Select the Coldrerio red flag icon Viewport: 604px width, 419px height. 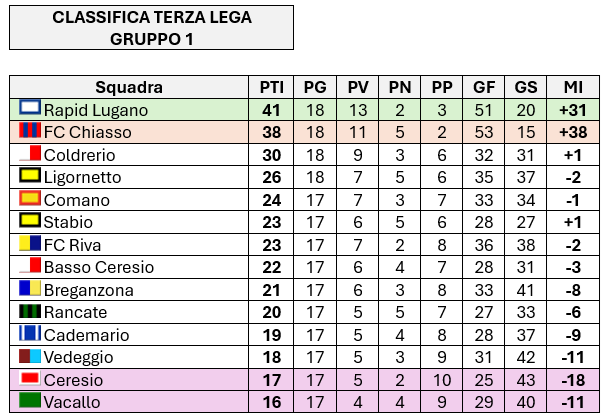(30, 153)
